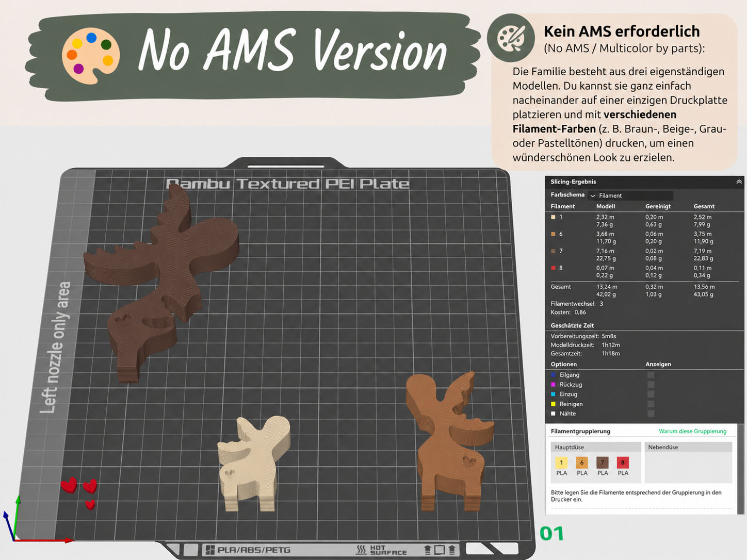Click the 'Optionen' section heading

[564, 364]
